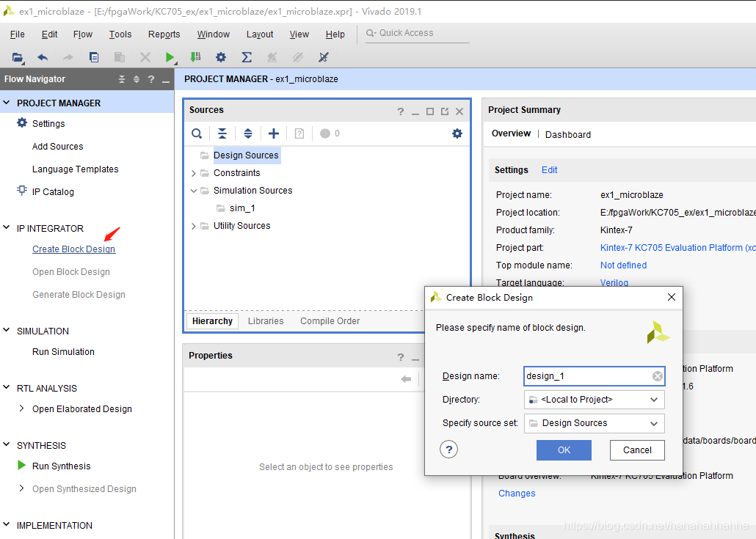Click the Settings item in Project Manager

pyautogui.click(x=48, y=124)
